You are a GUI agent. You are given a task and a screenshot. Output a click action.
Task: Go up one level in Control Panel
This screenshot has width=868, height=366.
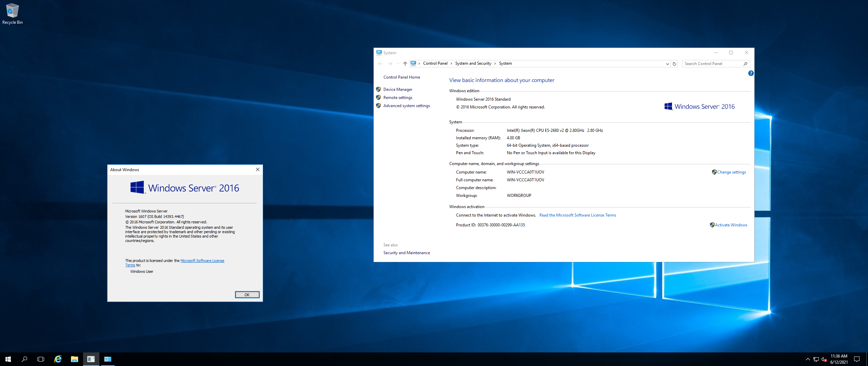405,64
